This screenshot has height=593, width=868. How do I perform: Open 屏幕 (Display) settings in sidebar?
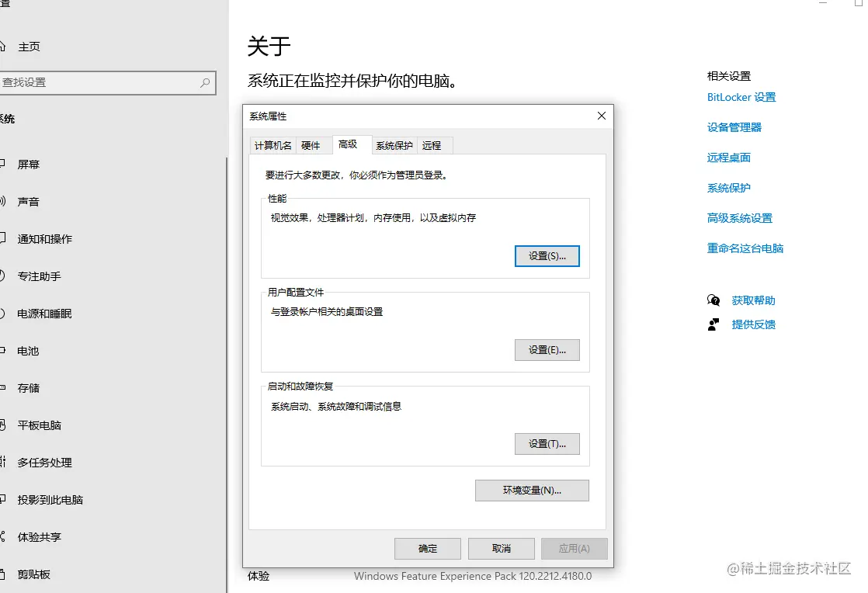pyautogui.click(x=30, y=164)
